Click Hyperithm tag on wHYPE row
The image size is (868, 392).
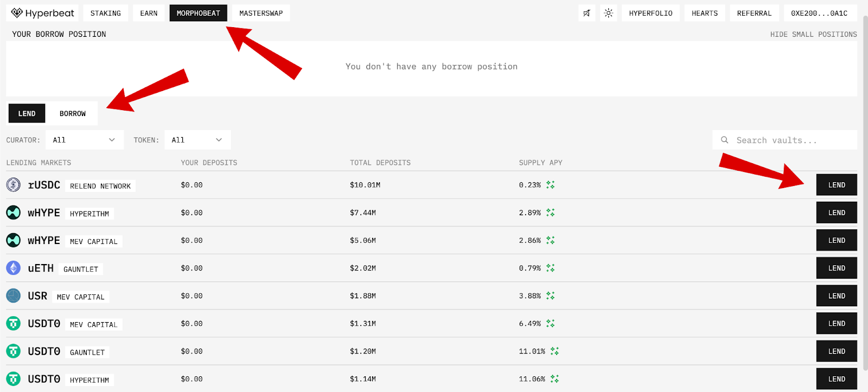pos(90,214)
